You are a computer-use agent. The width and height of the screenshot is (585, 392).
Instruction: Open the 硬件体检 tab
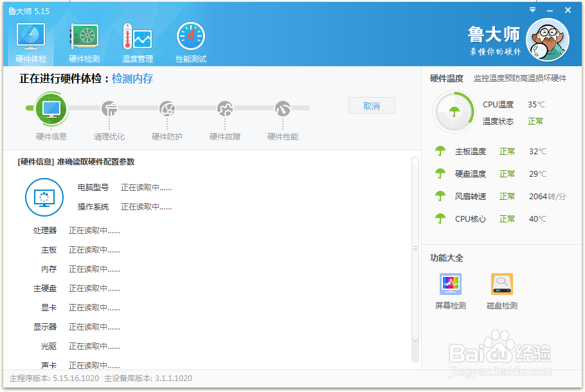click(31, 43)
